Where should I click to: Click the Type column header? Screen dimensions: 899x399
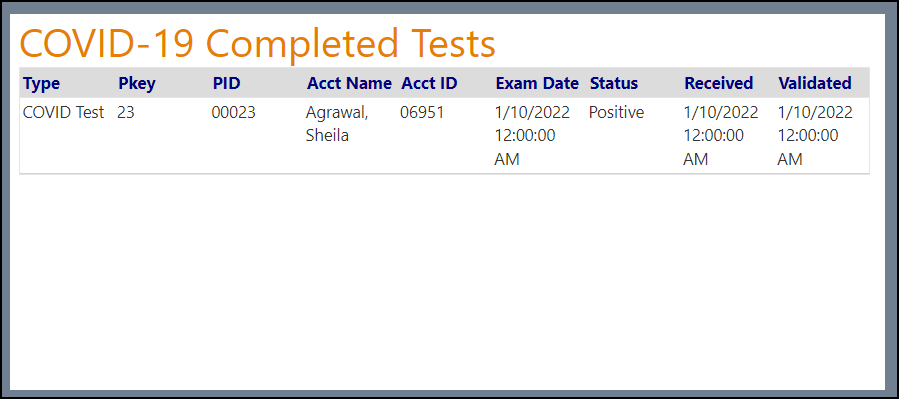[x=41, y=84]
